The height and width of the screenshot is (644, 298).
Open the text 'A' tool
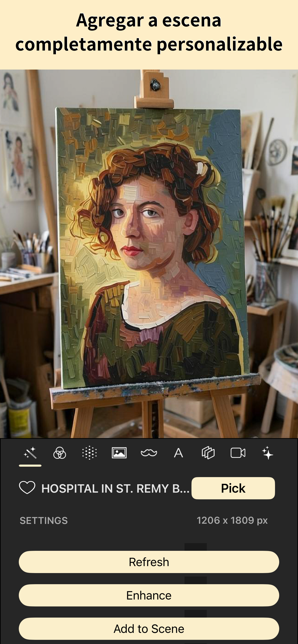(178, 453)
